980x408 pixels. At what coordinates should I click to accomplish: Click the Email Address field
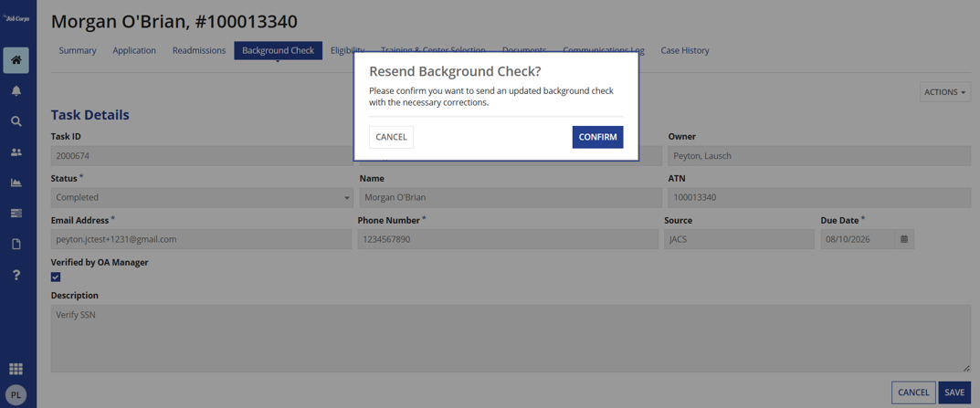pos(201,239)
